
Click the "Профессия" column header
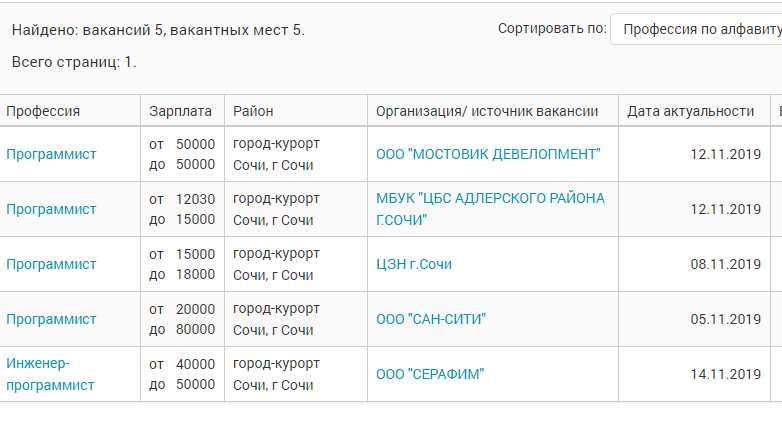pos(43,111)
